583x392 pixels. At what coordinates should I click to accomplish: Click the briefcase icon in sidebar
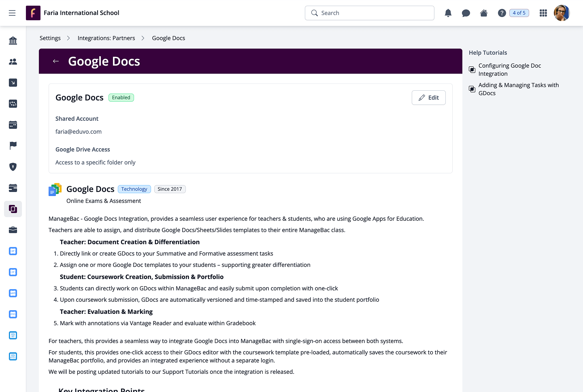13,230
